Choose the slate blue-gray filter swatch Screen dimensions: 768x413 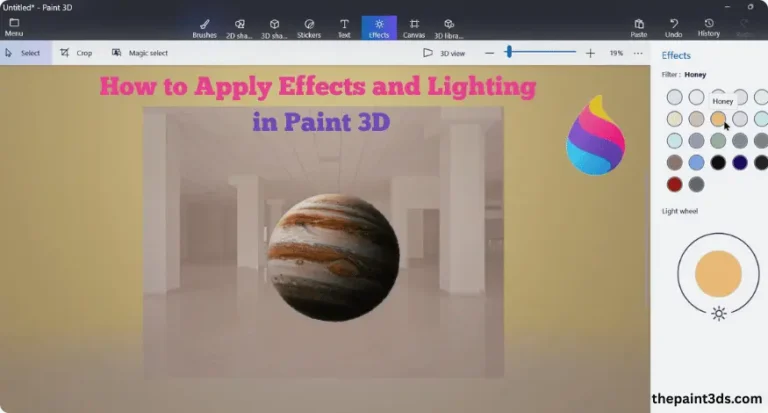696,141
